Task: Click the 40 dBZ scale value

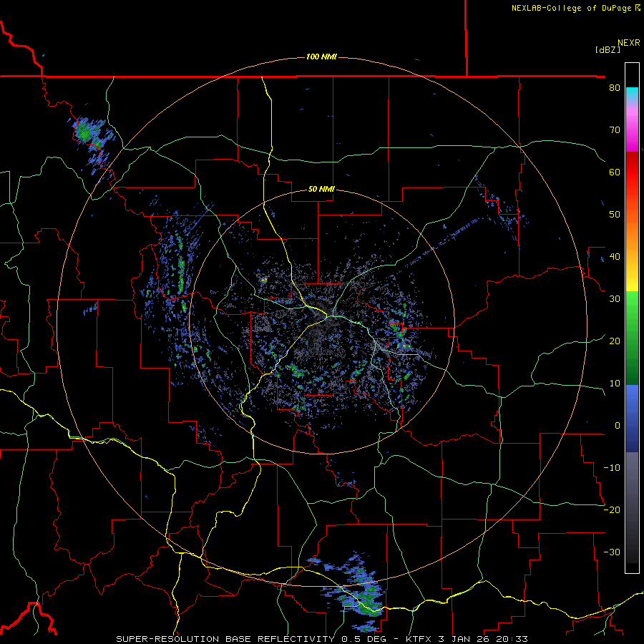Action: tap(615, 257)
